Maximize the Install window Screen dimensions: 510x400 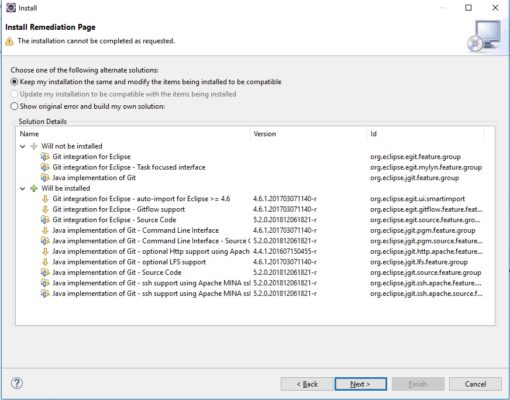point(468,8)
